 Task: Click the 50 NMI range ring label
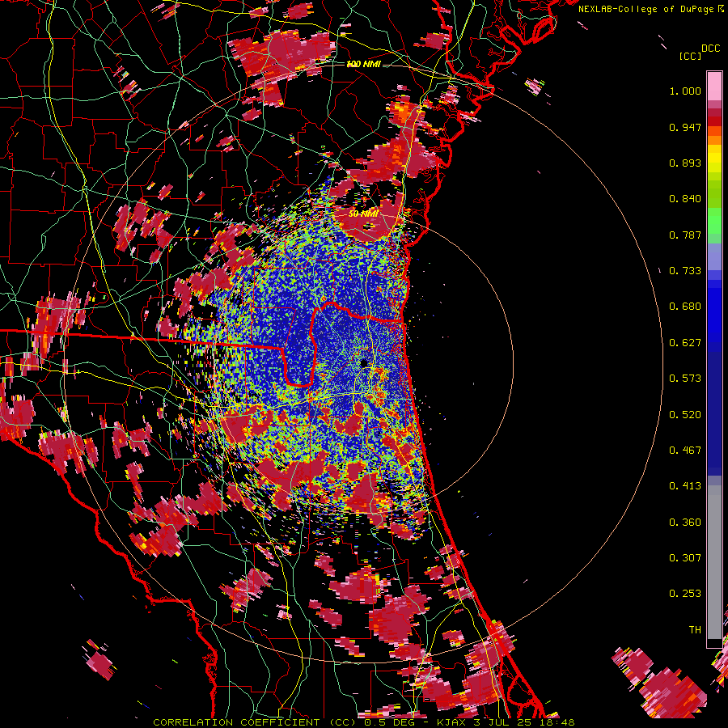pos(363,214)
